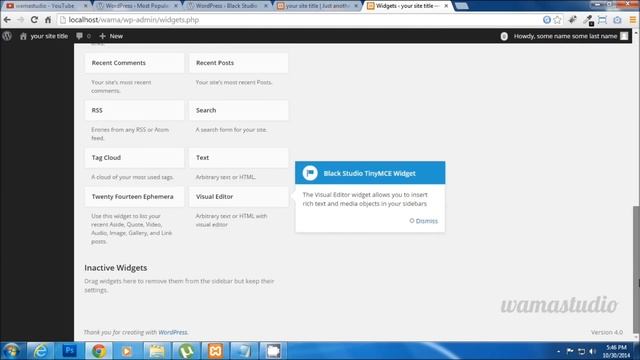
Task: Select the Visual Editor widget
Action: pos(239,197)
